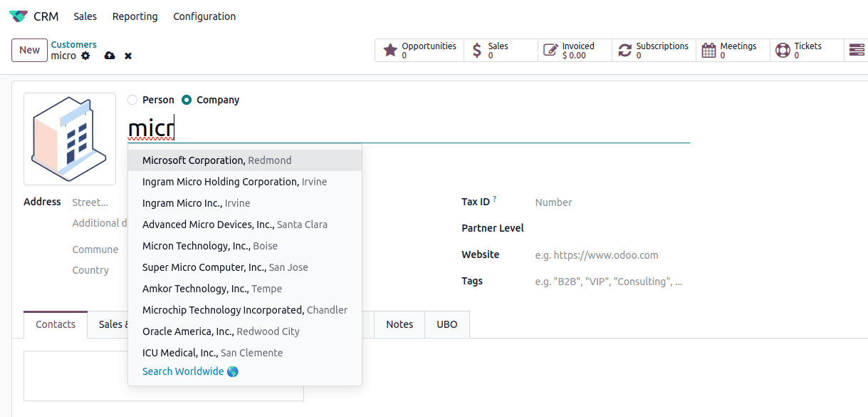Select the Person radio button
The image size is (868, 417).
[131, 100]
